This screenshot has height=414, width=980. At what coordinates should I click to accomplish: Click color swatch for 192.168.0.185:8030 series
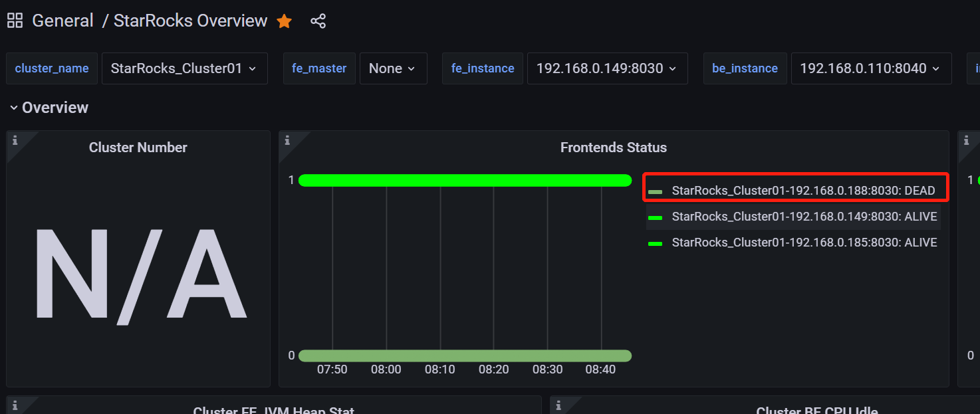click(x=656, y=243)
